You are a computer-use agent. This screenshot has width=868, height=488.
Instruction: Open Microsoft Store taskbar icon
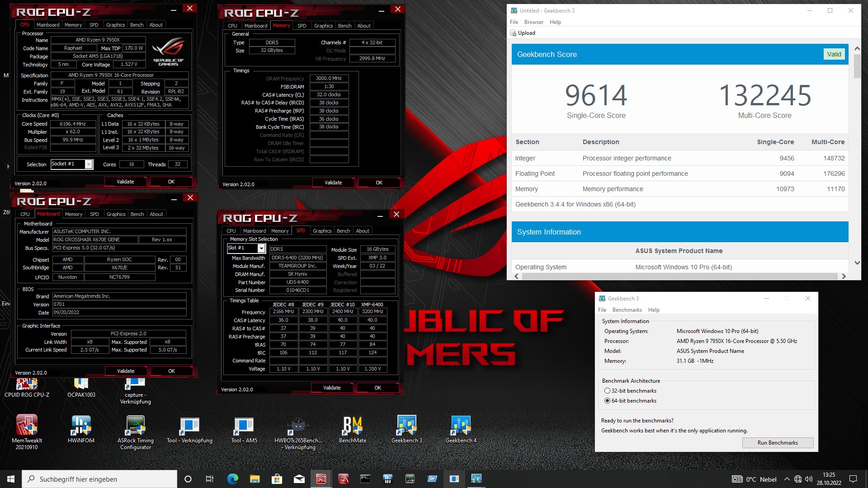pos(277,479)
